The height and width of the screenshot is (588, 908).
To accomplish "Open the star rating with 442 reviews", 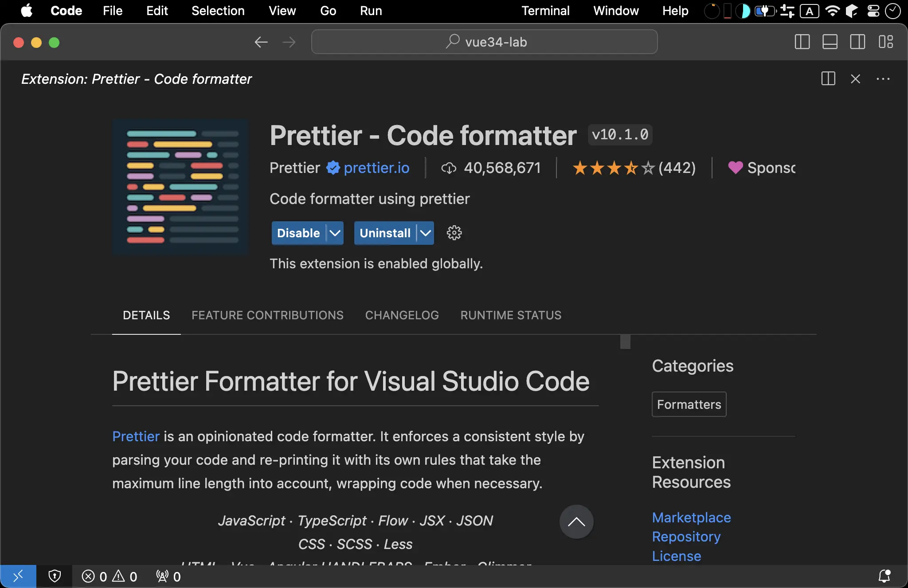I will 634,168.
